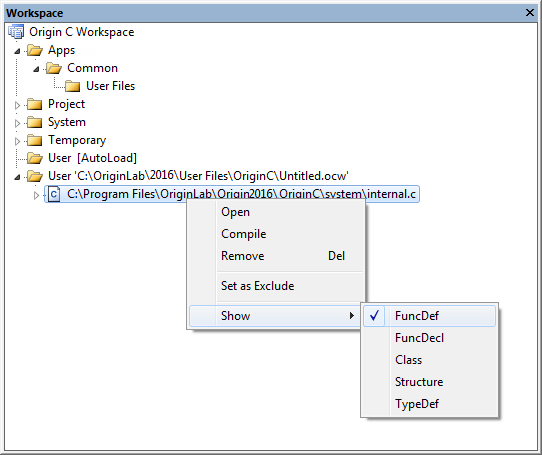Collapse the Apps folder node

point(17,52)
